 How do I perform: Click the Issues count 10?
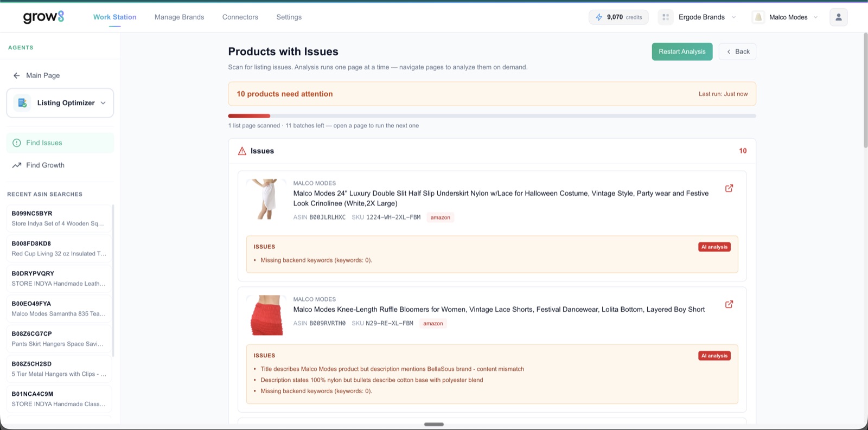[x=743, y=151]
